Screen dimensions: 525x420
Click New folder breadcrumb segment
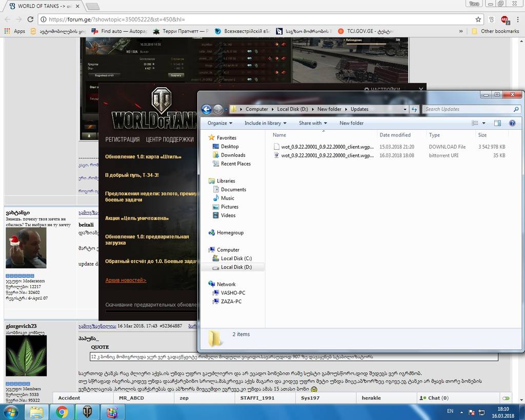click(329, 109)
